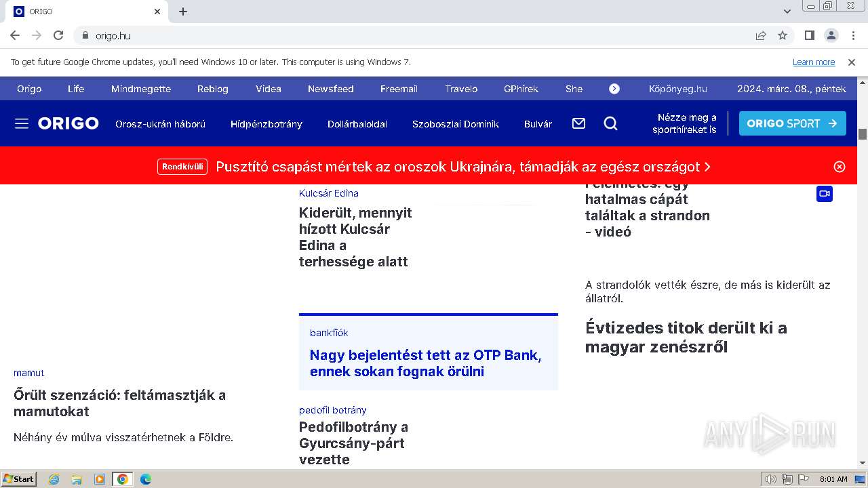Open the GPhírek section
Viewport: 868px width, 488px height.
521,89
